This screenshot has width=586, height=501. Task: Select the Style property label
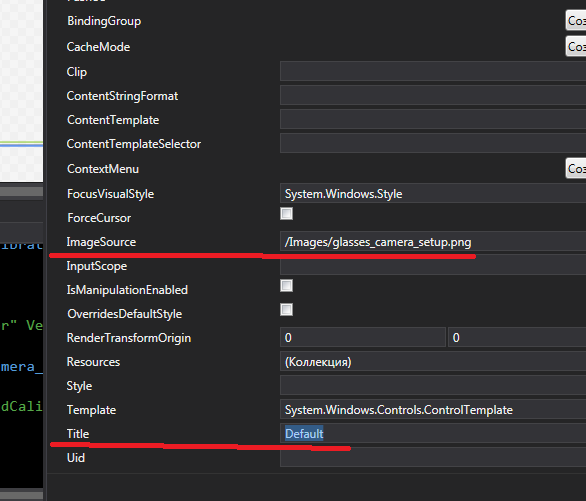[79, 386]
